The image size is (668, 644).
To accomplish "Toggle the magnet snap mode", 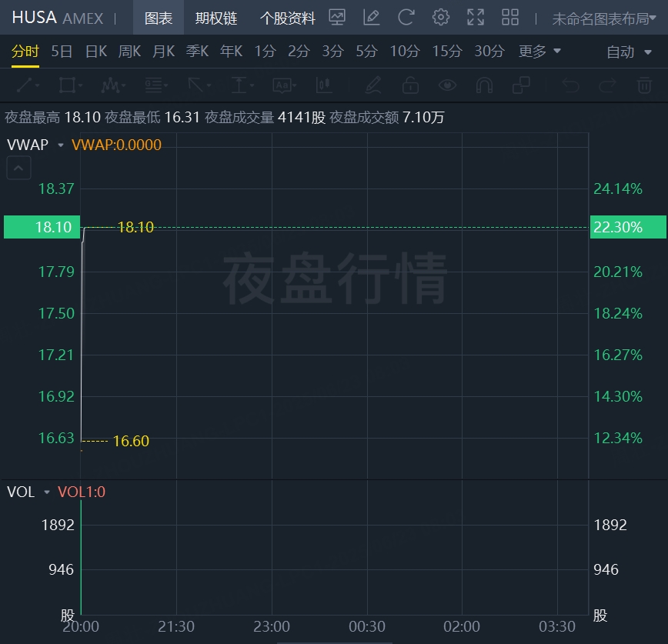I will (x=484, y=85).
